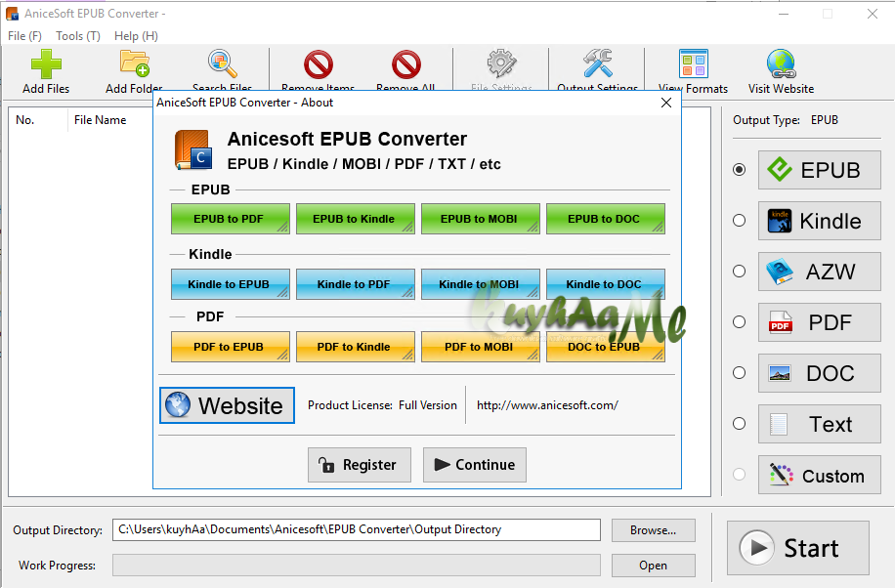Screen dimensions: 895x588
Task: Open the Help (H) menu
Action: (x=136, y=36)
